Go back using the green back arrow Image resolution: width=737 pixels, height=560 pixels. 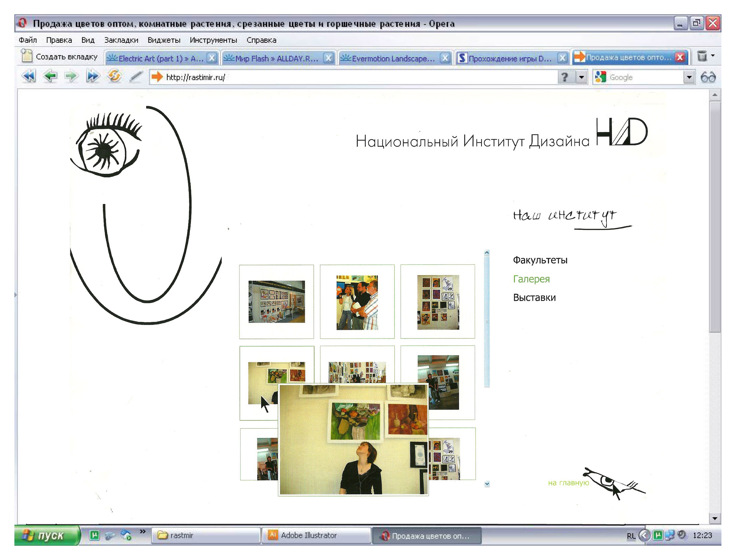click(x=50, y=76)
